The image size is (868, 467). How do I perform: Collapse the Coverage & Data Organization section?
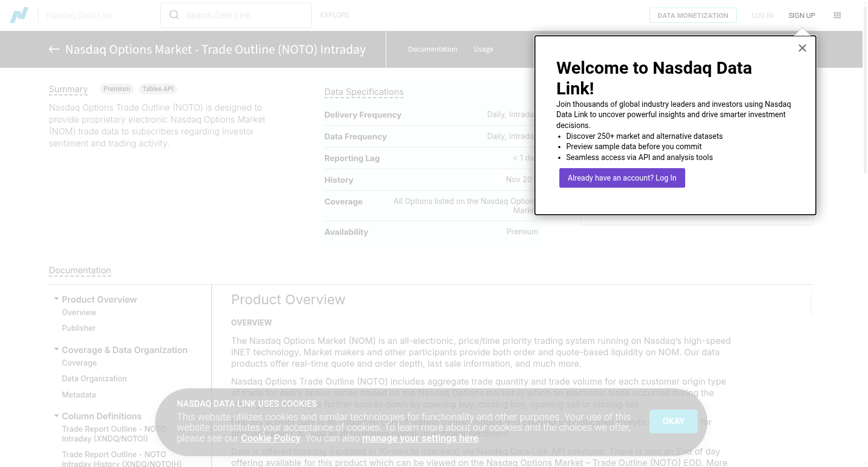56,349
